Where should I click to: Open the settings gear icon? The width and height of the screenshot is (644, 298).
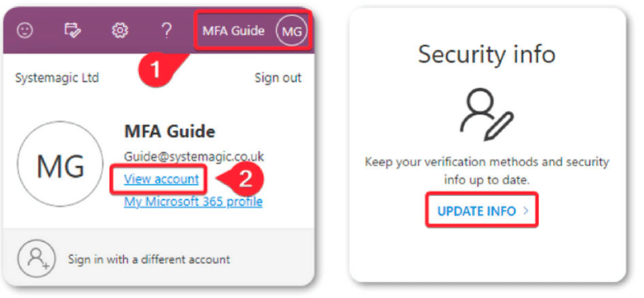(120, 30)
